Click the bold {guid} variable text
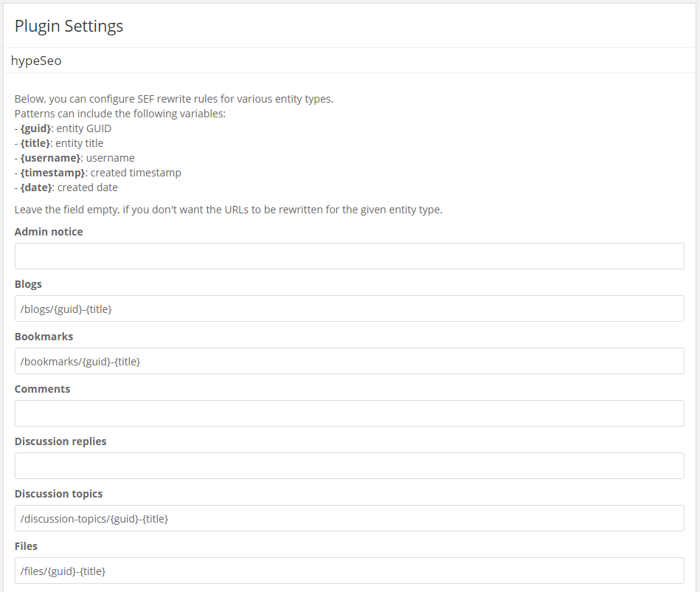Image resolution: width=700 pixels, height=592 pixels. click(36, 128)
